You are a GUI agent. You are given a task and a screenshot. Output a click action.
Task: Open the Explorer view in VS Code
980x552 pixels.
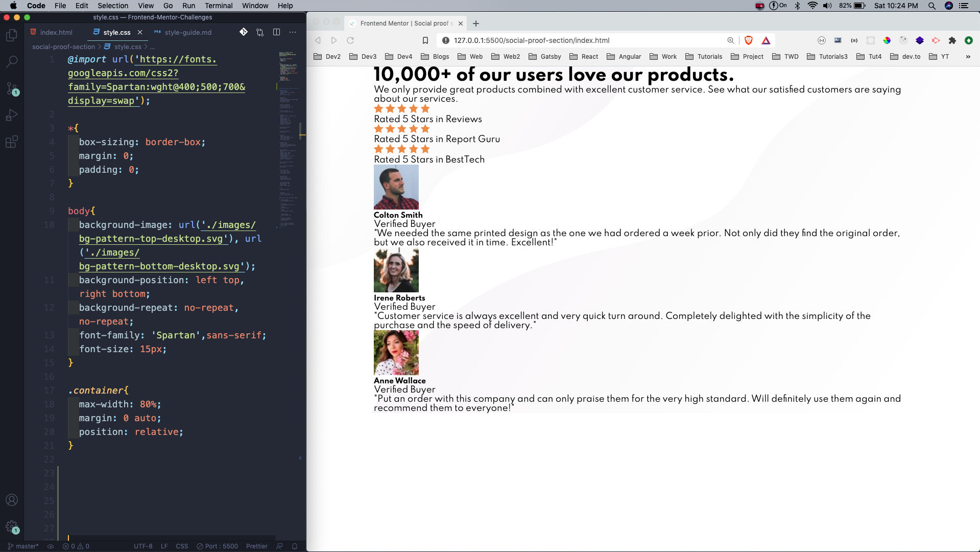click(11, 35)
